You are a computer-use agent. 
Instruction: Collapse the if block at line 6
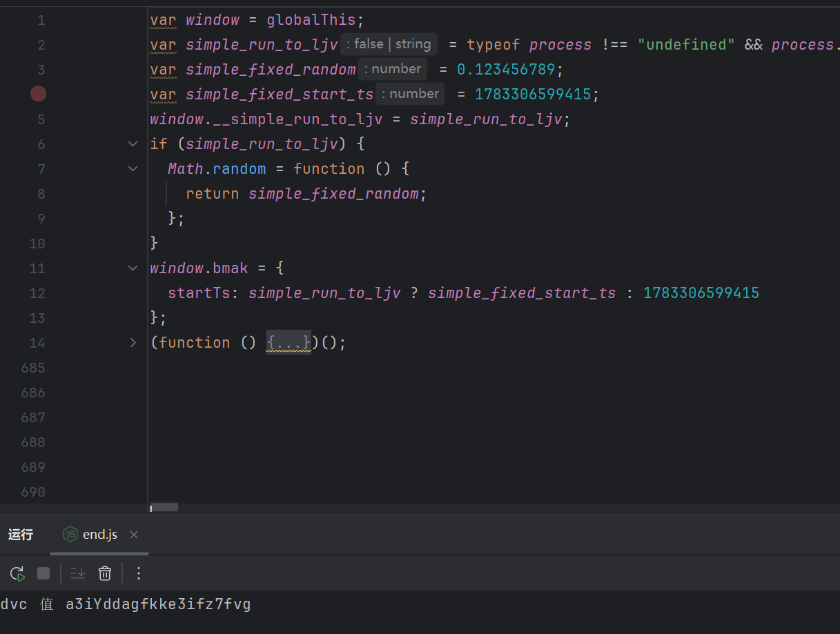[133, 144]
